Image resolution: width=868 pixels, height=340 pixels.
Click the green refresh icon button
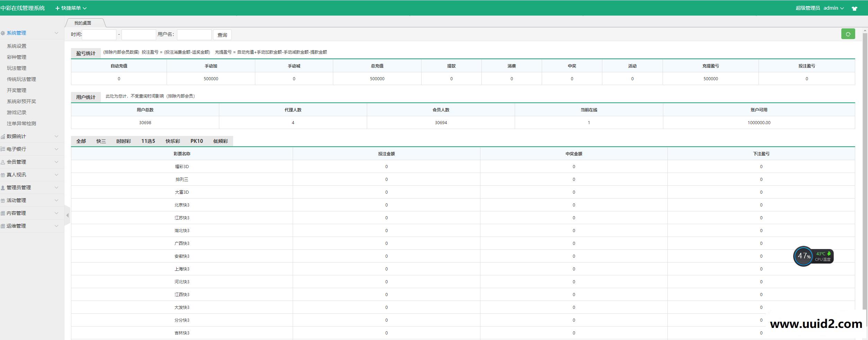[848, 34]
